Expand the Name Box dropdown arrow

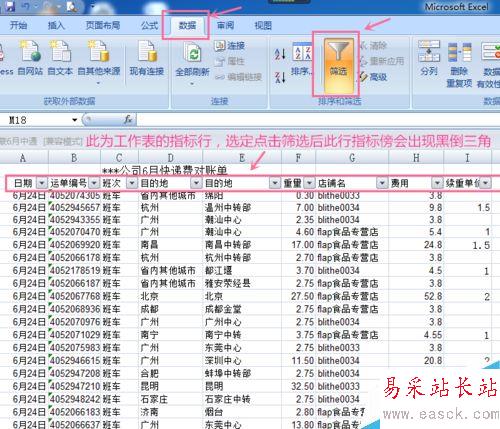pos(75,120)
